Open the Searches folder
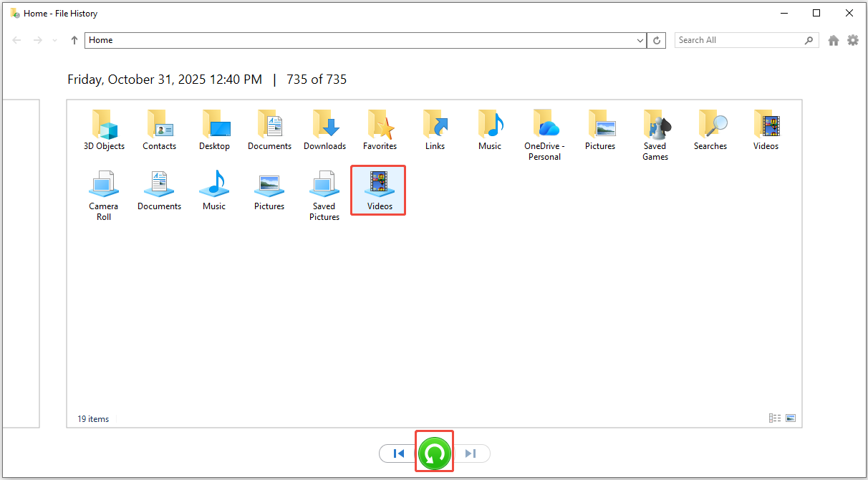868x480 pixels. click(710, 129)
